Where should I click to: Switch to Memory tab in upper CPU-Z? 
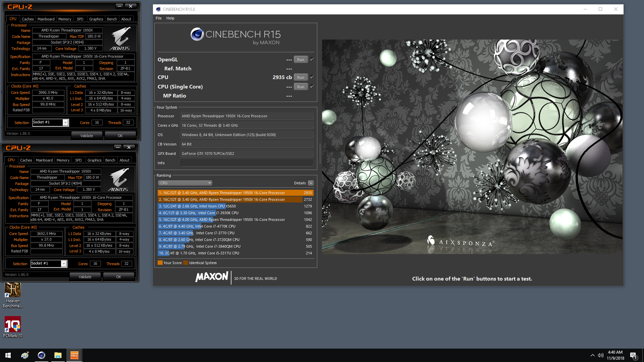[65, 19]
